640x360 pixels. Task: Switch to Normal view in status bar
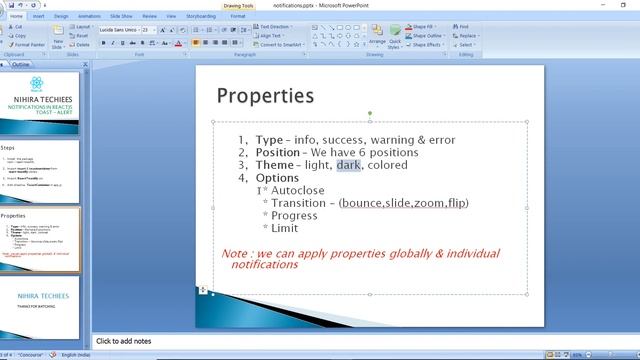click(x=549, y=355)
